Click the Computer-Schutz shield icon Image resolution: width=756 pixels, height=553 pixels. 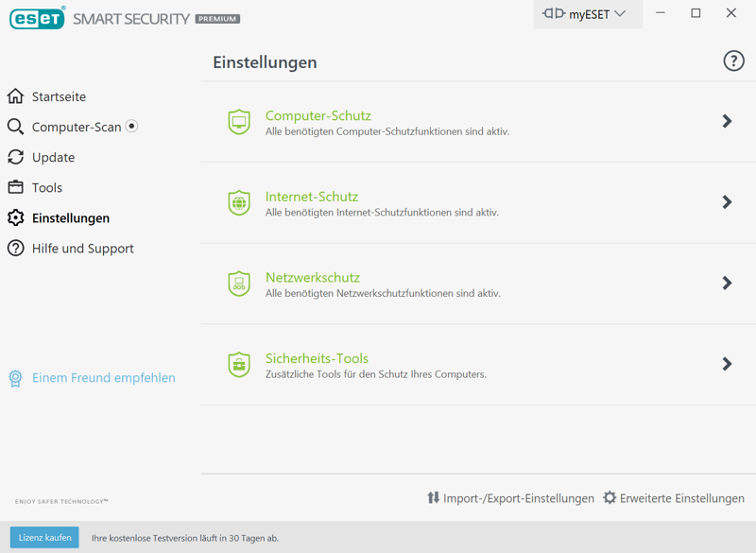point(239,122)
